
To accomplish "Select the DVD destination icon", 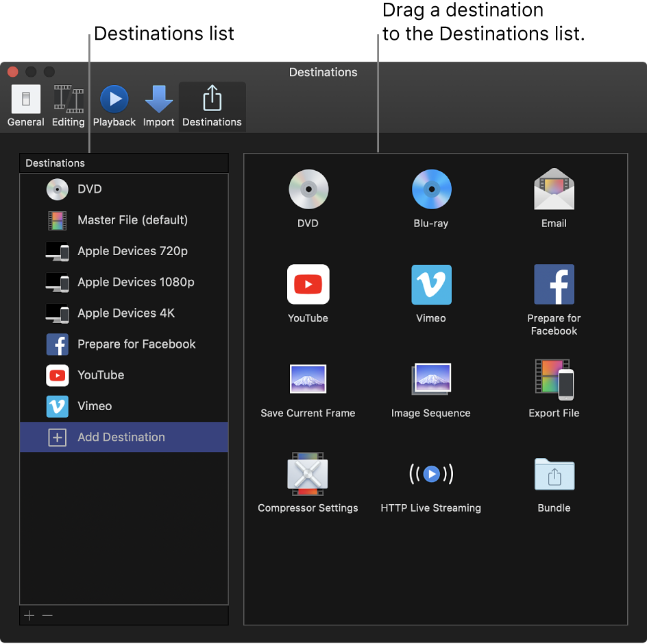I will [308, 189].
